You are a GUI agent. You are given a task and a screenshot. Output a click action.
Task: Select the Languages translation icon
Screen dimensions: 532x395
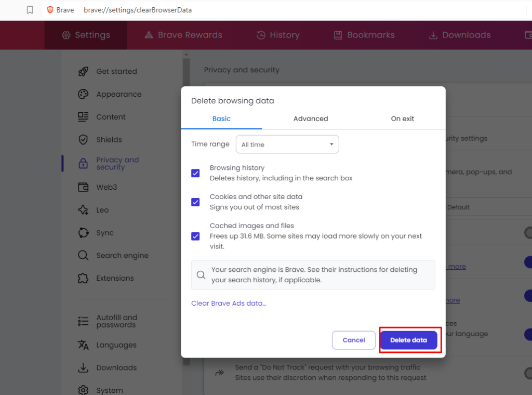click(x=83, y=345)
